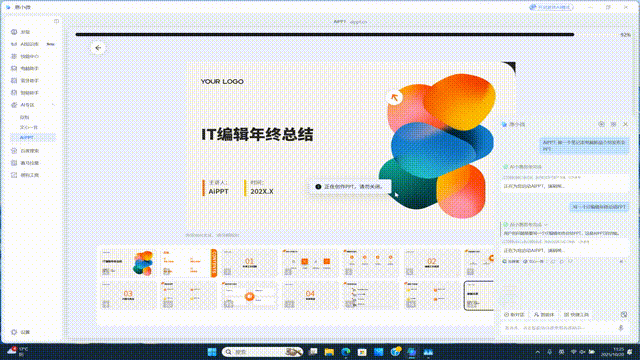Screen dimensions: 640x360
Task: Click the YOUR LOGO text on slide
Action: (x=222, y=82)
